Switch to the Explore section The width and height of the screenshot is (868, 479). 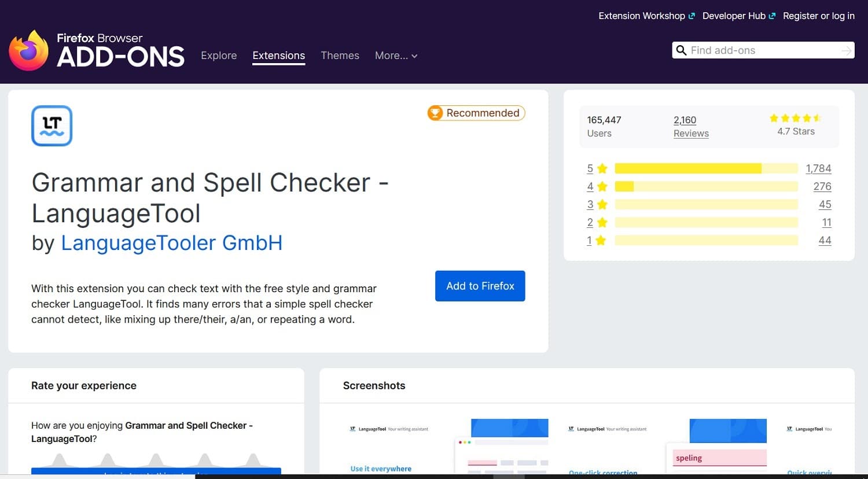coord(219,56)
